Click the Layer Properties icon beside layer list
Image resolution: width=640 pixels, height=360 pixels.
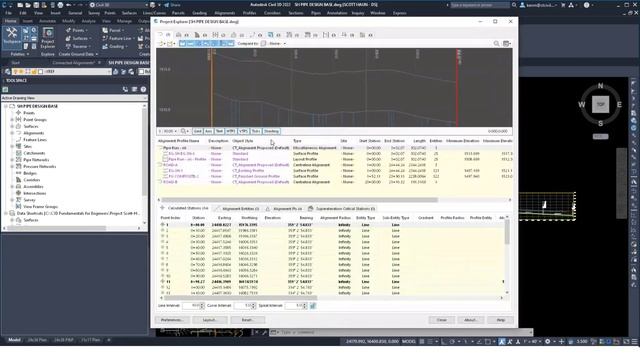[x=7, y=71]
